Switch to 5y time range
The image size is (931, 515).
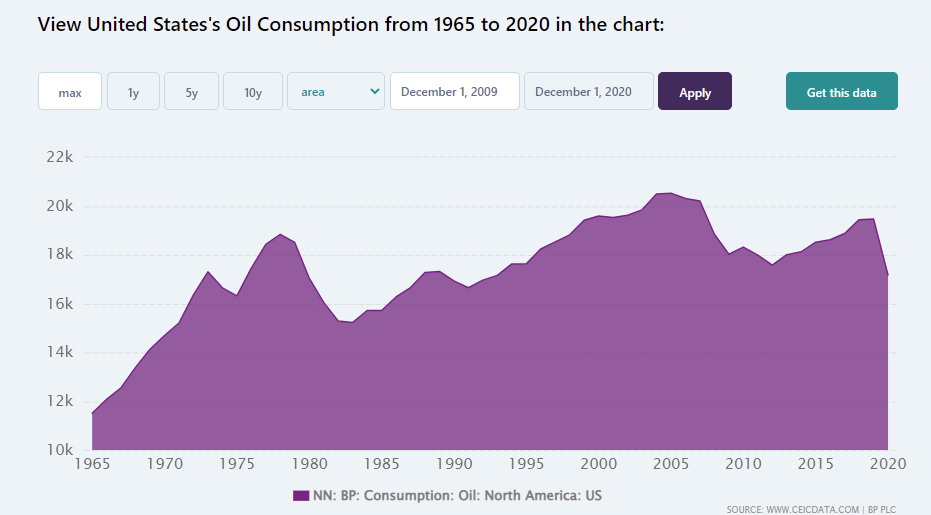click(191, 92)
